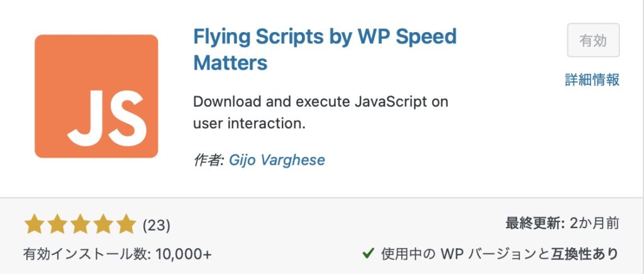Click the white JS letters in icon
Viewport: 644px width, 274px height.
(107, 119)
